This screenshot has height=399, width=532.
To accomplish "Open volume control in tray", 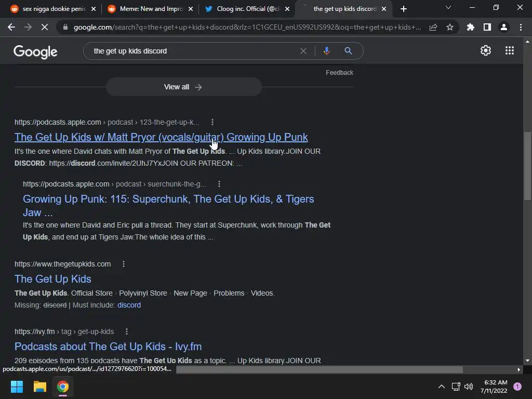I will tap(469, 387).
